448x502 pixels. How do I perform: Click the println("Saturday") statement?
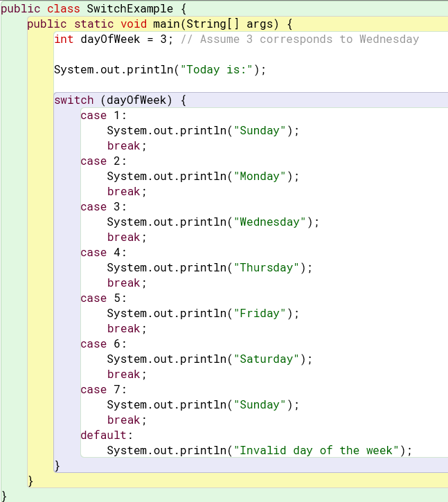pos(209,359)
